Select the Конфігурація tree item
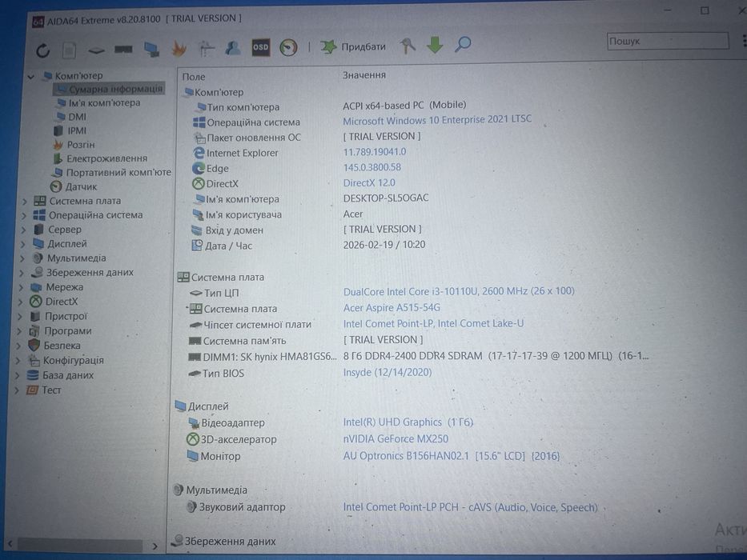 (66, 361)
